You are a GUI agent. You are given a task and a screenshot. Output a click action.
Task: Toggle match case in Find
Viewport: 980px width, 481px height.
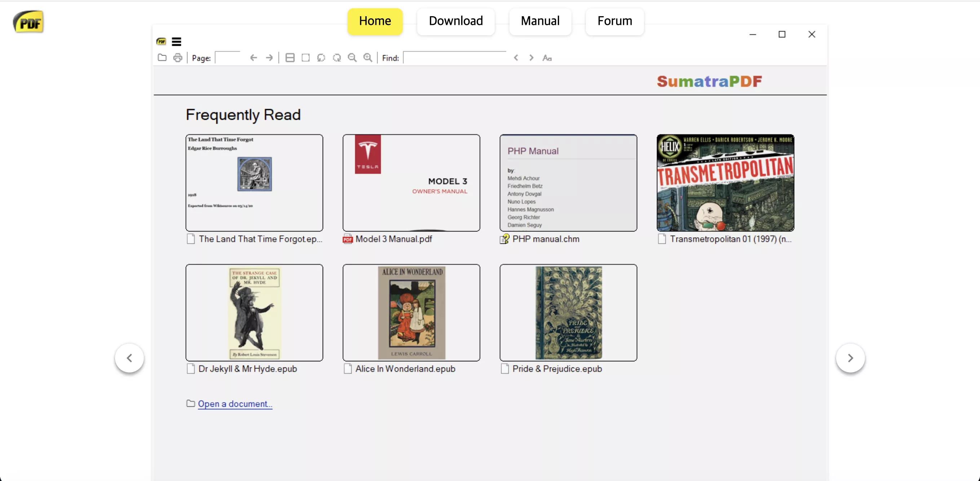pos(547,58)
